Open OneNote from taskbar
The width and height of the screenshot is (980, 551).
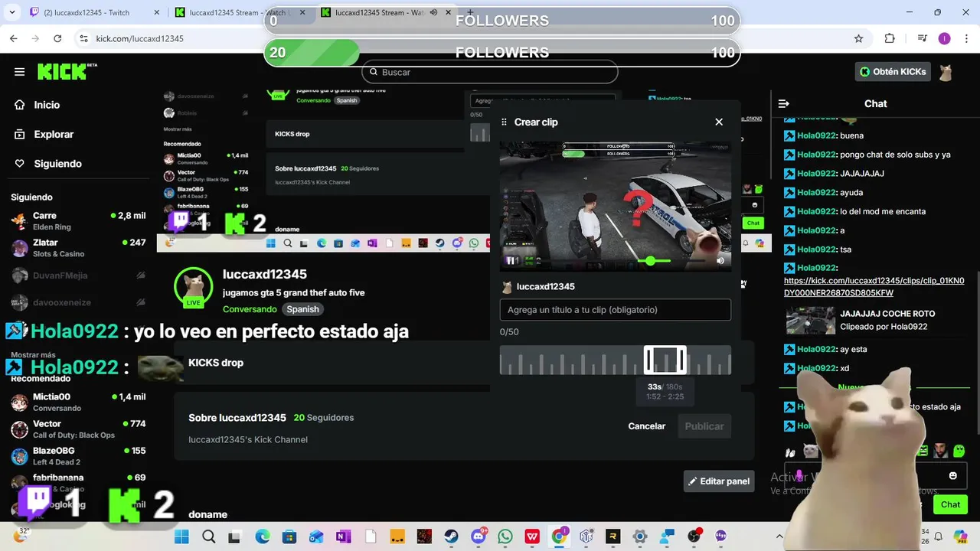coord(343,536)
